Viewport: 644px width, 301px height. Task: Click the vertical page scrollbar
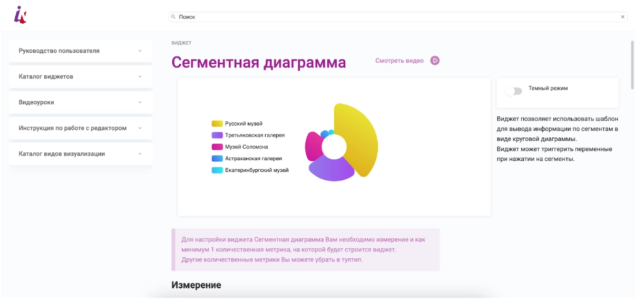coord(632,63)
